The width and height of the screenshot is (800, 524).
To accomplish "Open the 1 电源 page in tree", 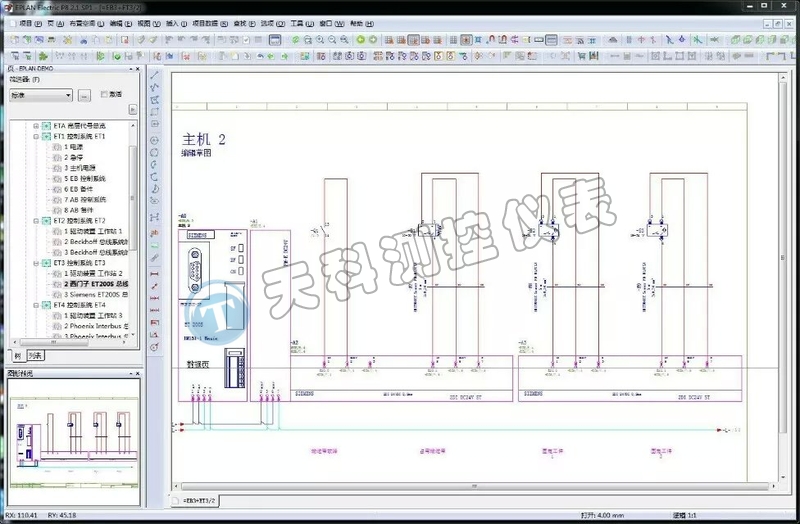I will point(73,146).
